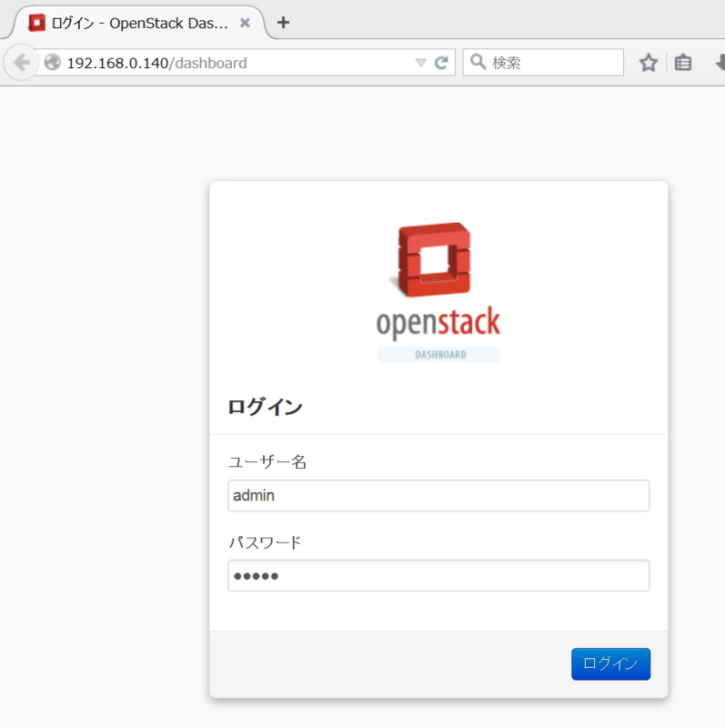
Task: Click the globe site identity icon
Action: [x=53, y=62]
